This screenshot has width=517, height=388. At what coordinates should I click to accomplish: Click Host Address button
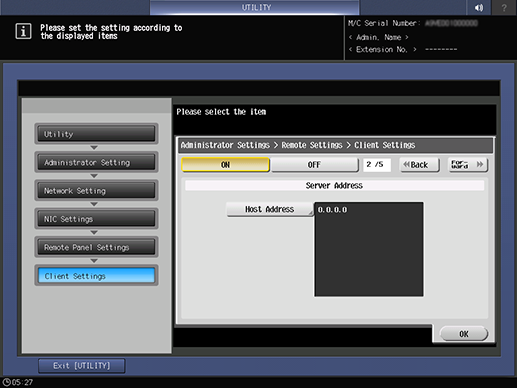tap(270, 209)
